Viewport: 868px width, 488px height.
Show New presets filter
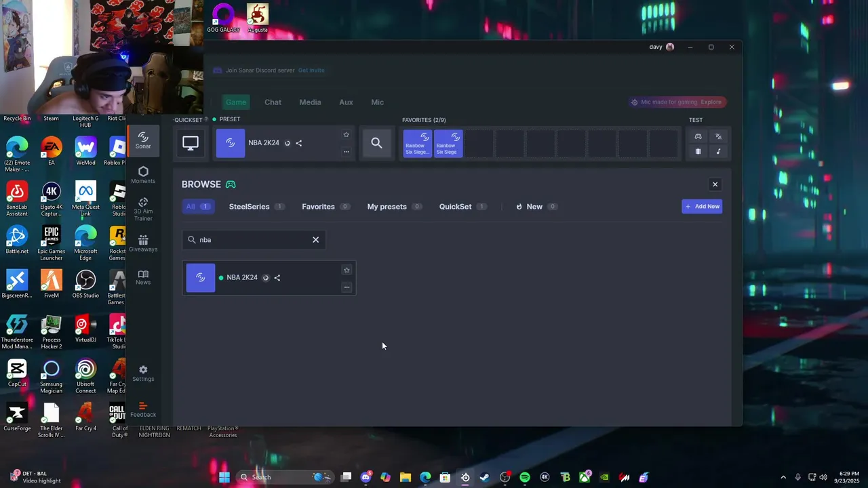pyautogui.click(x=536, y=207)
